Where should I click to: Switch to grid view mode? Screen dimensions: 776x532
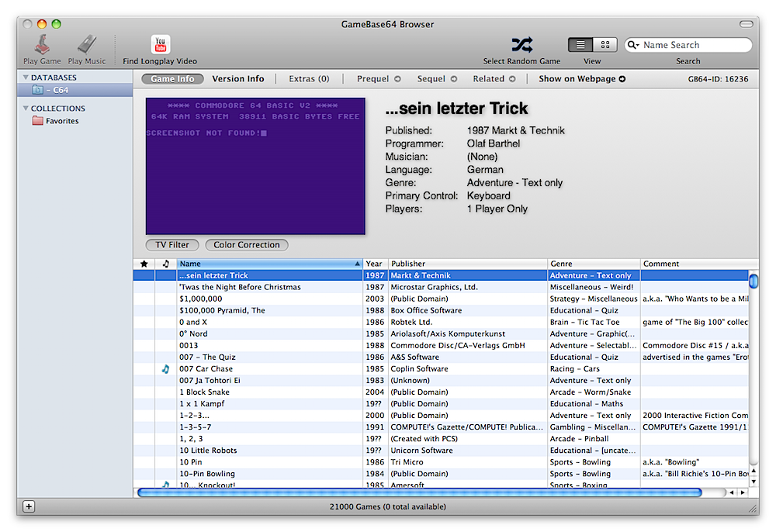click(x=605, y=45)
